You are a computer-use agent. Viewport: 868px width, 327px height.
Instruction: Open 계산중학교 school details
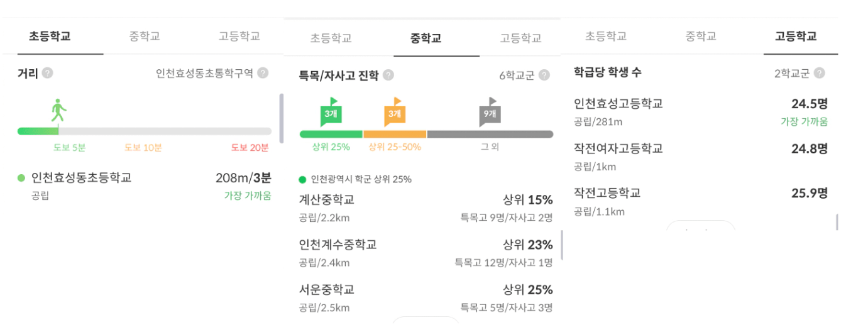point(327,200)
